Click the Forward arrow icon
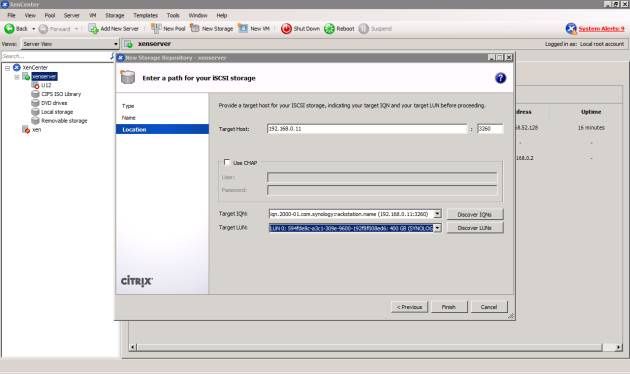The image size is (630, 374). click(43, 29)
